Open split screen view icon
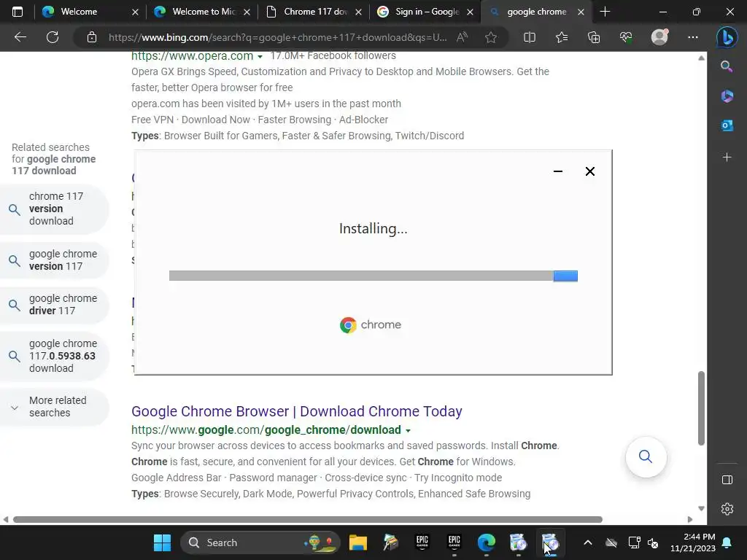Viewport: 747px width, 560px height. [x=530, y=37]
